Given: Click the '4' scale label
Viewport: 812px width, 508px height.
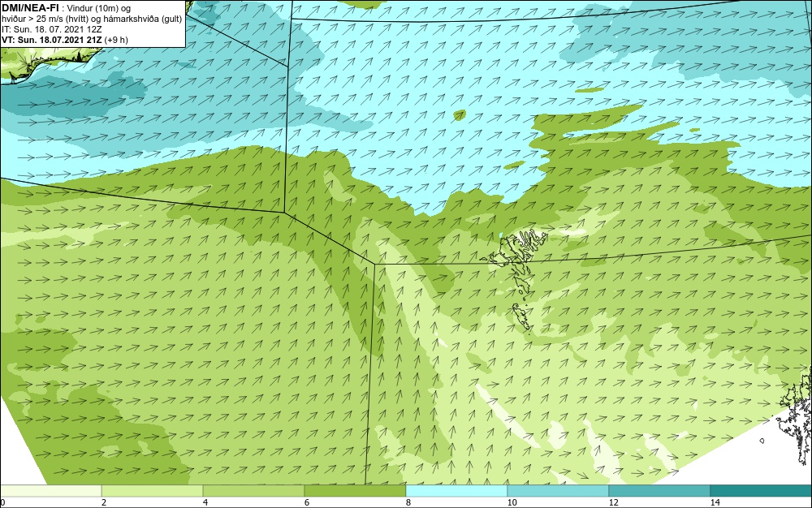Looking at the screenshot, I should coord(205,502).
